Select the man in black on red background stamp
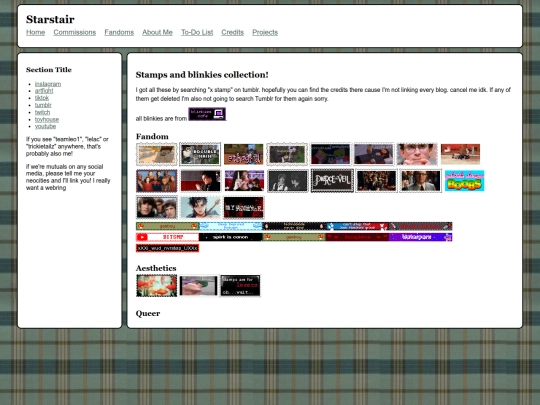 (x=200, y=181)
